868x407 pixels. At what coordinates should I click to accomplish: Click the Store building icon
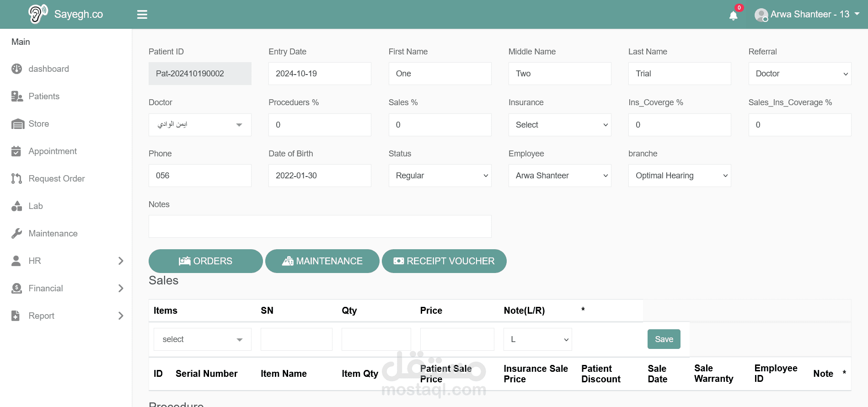coord(17,124)
